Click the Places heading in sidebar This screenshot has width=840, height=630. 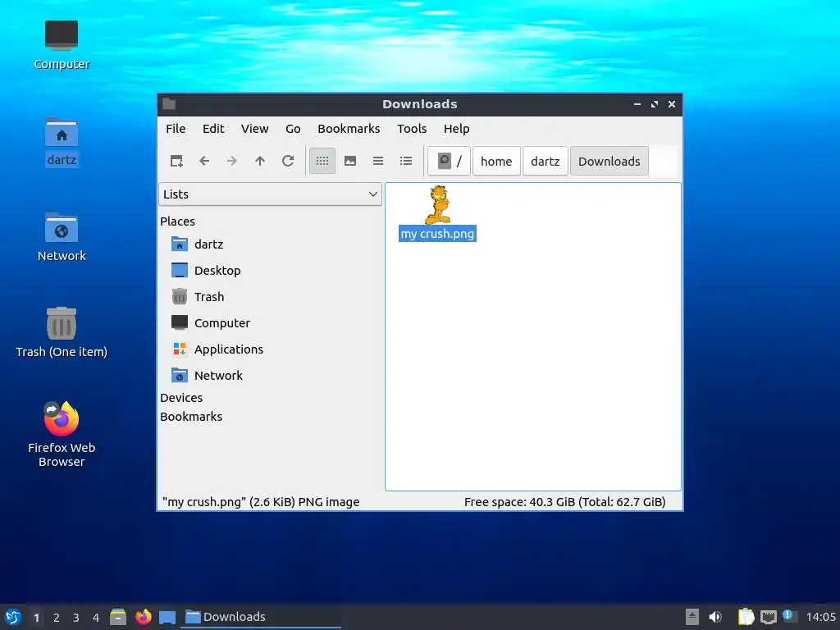(177, 221)
